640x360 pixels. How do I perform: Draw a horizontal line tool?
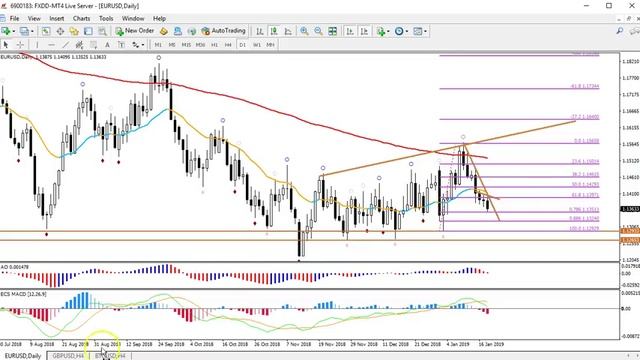(x=51, y=45)
